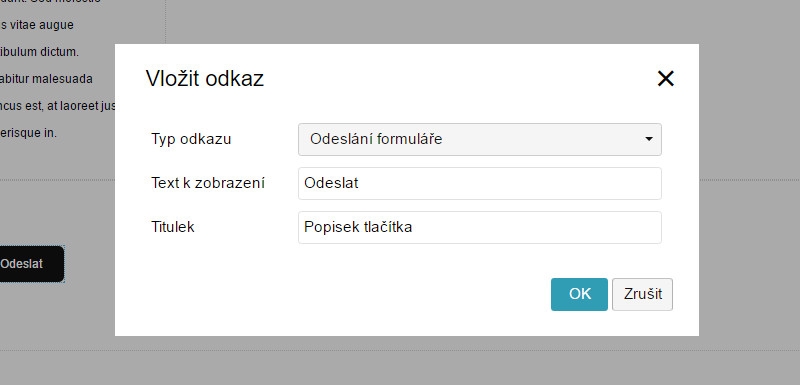This screenshot has height=385, width=800.
Task: Click the Typ odkazu label
Action: coord(191,139)
